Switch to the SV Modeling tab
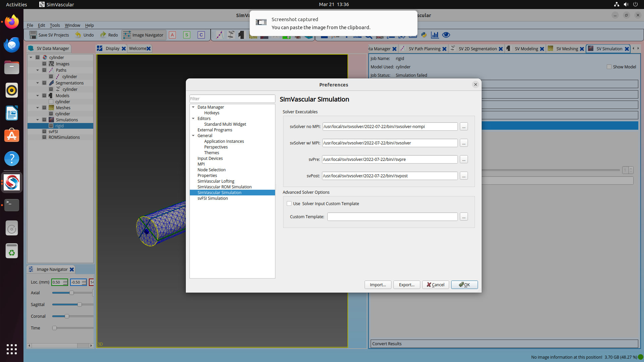Screen dimensions: 644x362 point(526,49)
